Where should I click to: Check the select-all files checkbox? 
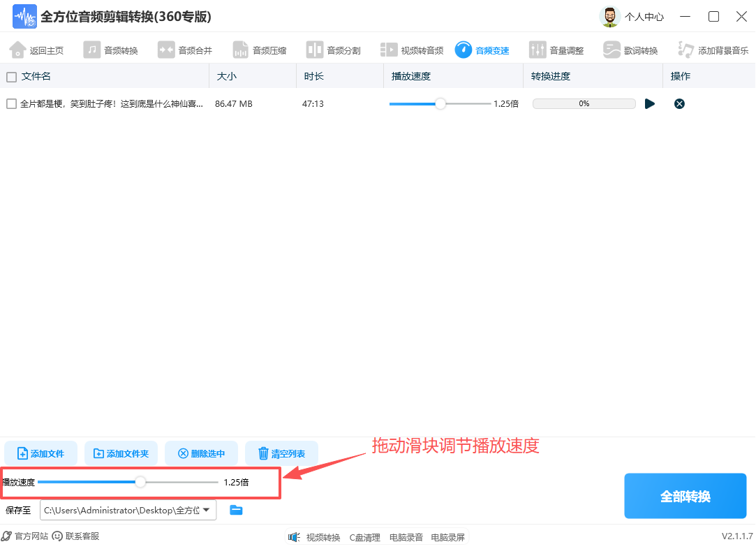click(10, 76)
